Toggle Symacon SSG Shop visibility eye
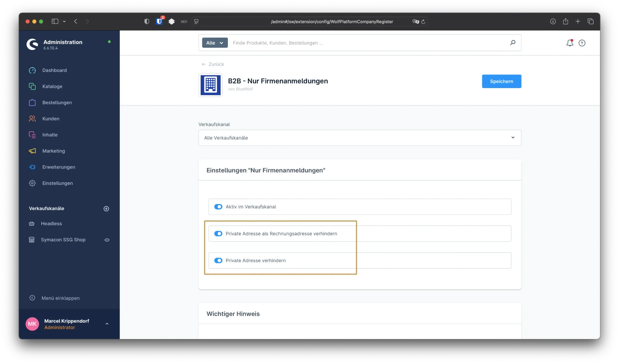This screenshot has width=619, height=364. point(107,240)
